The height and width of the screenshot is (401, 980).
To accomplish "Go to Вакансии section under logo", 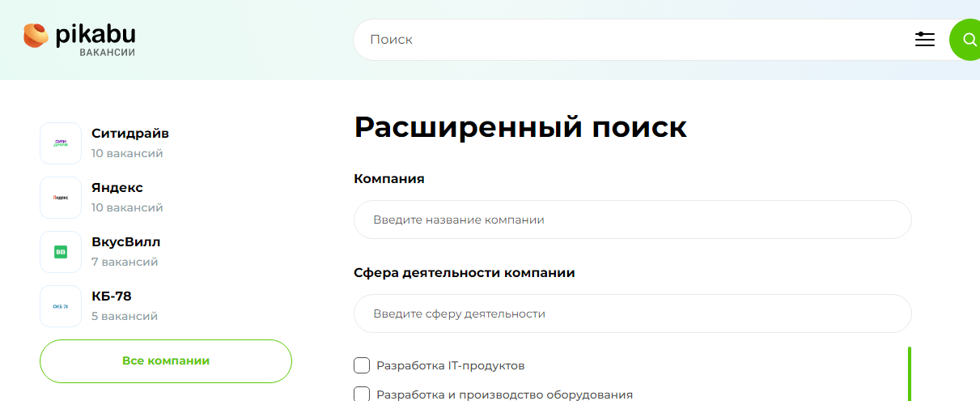I will point(107,53).
